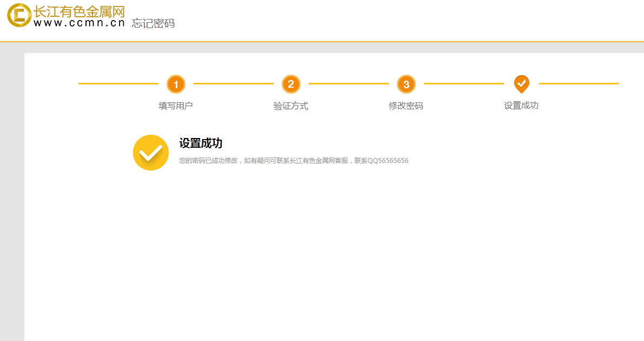Click progress line between steps 2 and 3

[x=348, y=84]
